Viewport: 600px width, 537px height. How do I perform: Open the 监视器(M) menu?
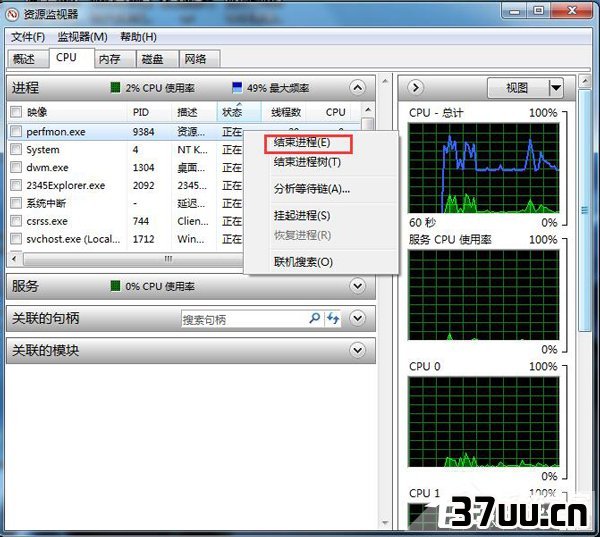[82, 37]
